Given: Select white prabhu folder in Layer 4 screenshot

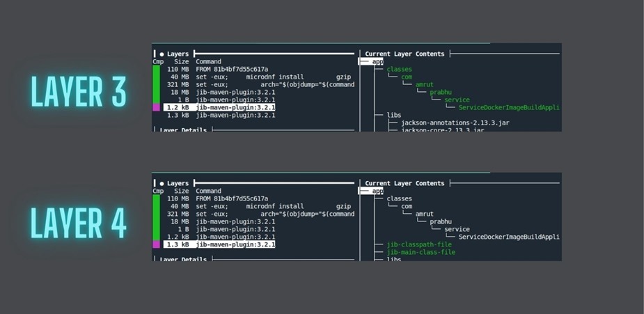Looking at the screenshot, I should [x=441, y=221].
